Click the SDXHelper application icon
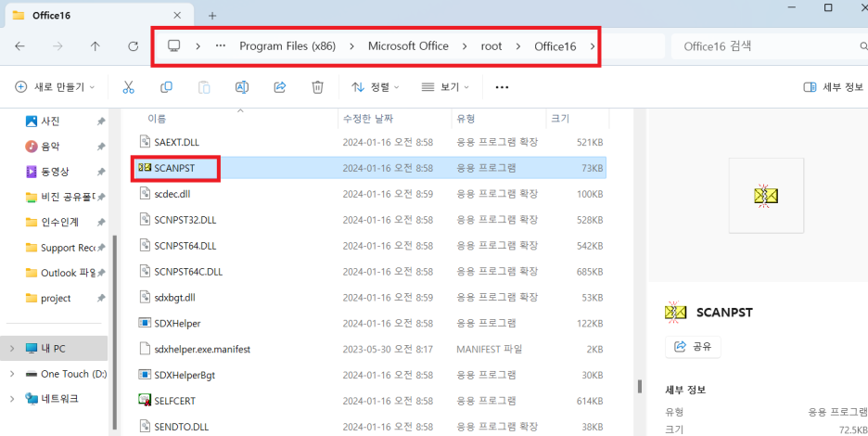868x436 pixels. click(x=145, y=323)
